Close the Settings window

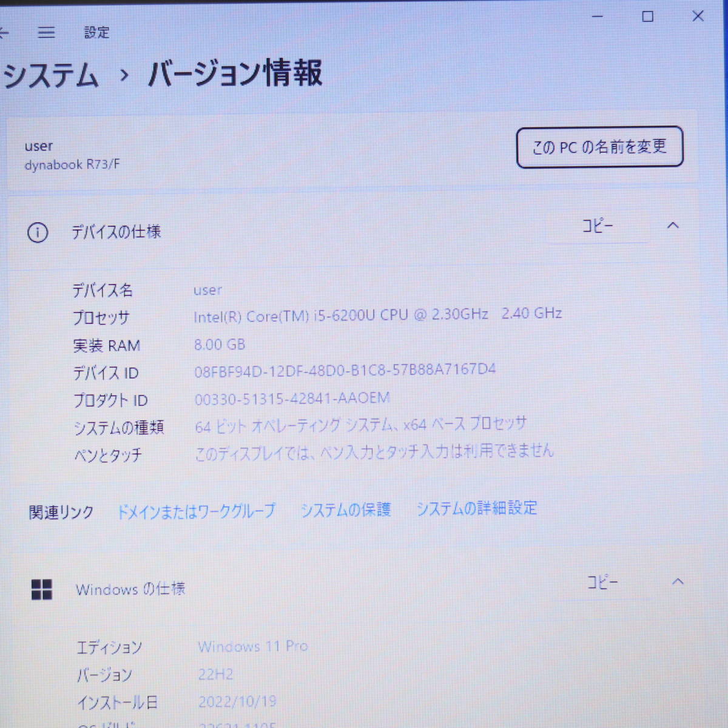click(698, 16)
